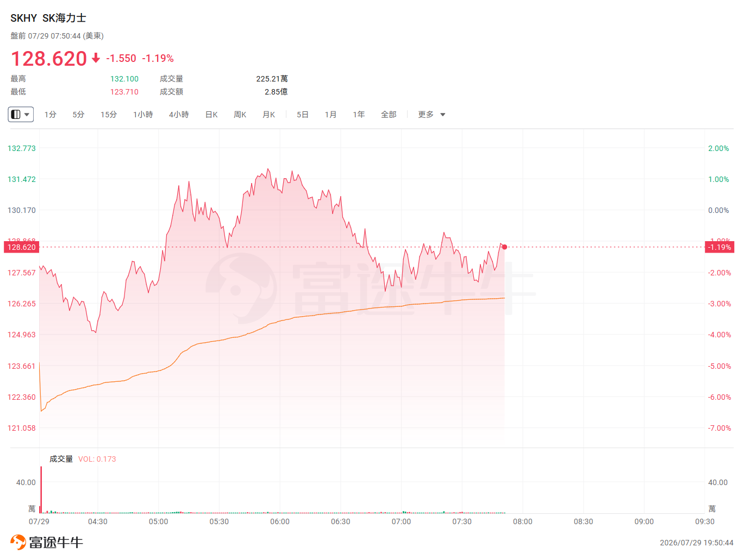Screen dimensions: 744x560
Task: Show the 月K monthly candlestick chart
Action: pyautogui.click(x=269, y=115)
